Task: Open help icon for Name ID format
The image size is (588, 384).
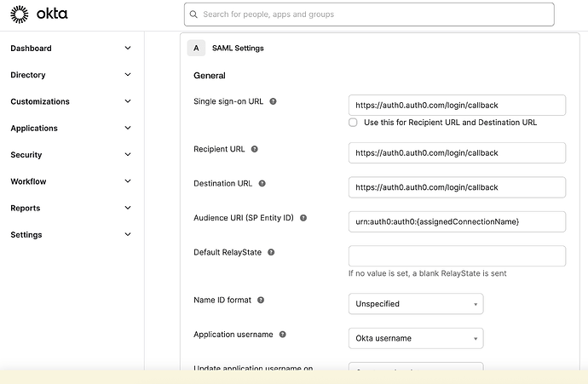Action: pos(261,300)
